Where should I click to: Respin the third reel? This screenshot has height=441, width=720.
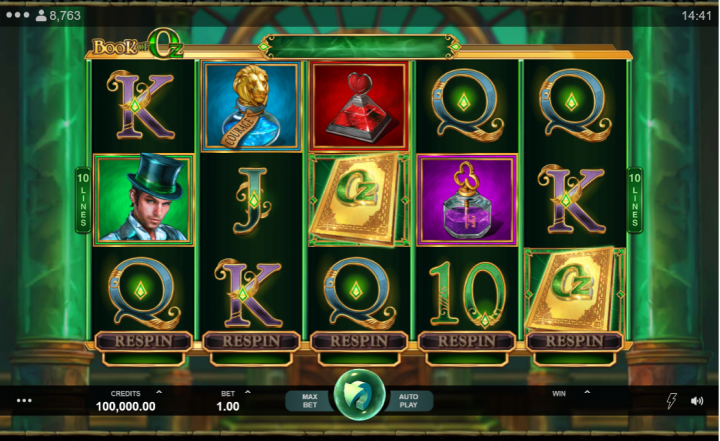[x=359, y=341]
